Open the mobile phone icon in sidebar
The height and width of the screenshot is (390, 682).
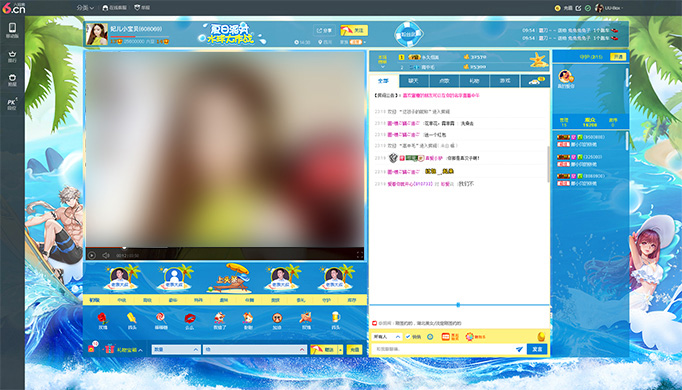pyautogui.click(x=12, y=30)
